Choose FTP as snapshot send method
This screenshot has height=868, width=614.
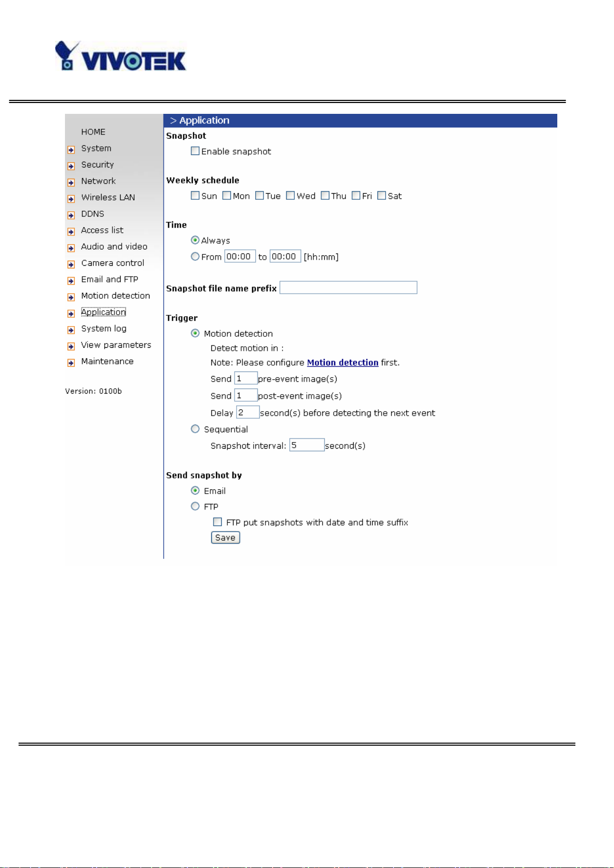click(195, 506)
